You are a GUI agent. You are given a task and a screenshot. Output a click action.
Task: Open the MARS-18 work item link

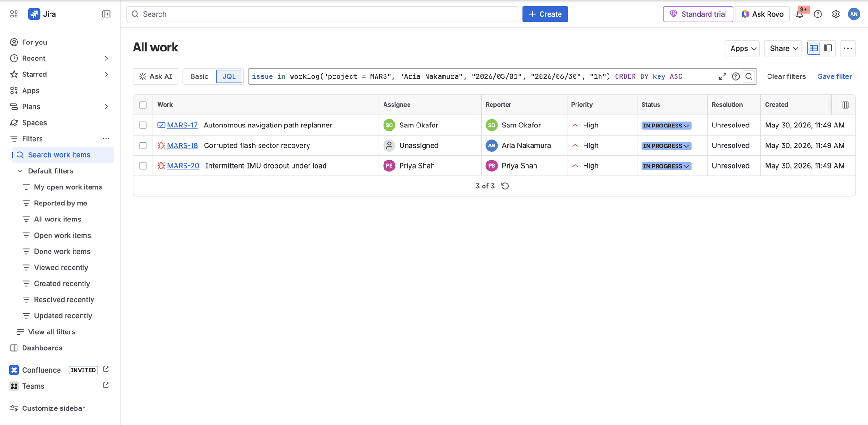183,145
